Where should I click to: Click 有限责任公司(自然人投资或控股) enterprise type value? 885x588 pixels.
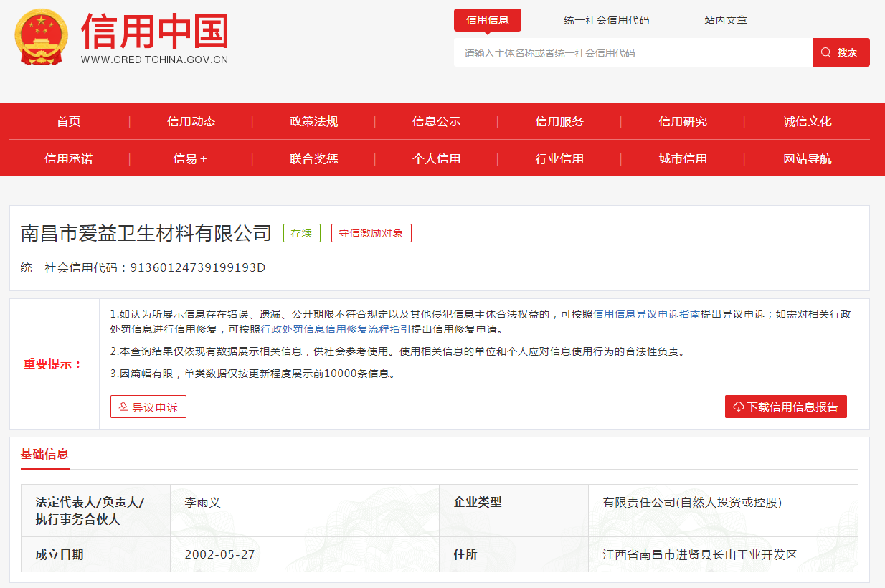pyautogui.click(x=692, y=503)
